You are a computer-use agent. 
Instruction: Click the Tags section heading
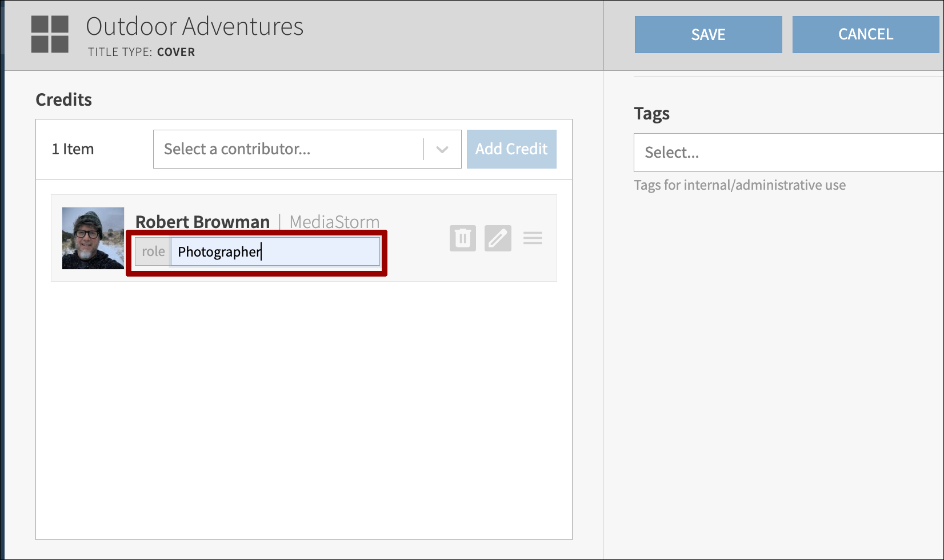pyautogui.click(x=651, y=114)
